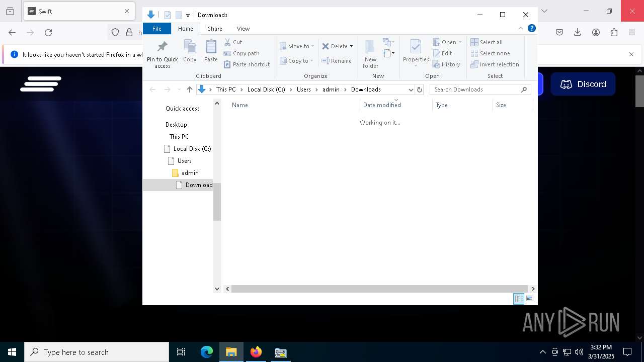Dismiss the Firefox notification bar

631,54
